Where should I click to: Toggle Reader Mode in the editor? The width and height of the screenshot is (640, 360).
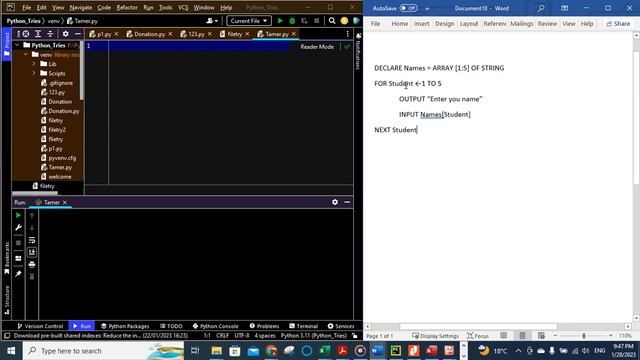317,47
